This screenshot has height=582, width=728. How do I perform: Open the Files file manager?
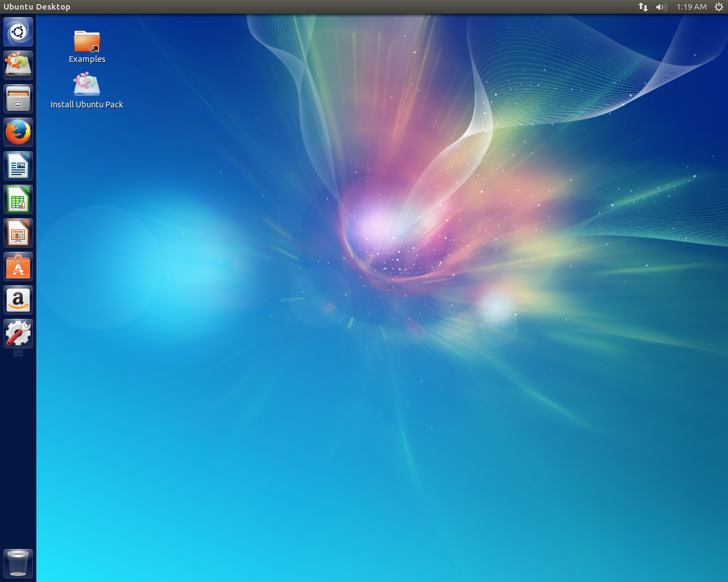[18, 99]
